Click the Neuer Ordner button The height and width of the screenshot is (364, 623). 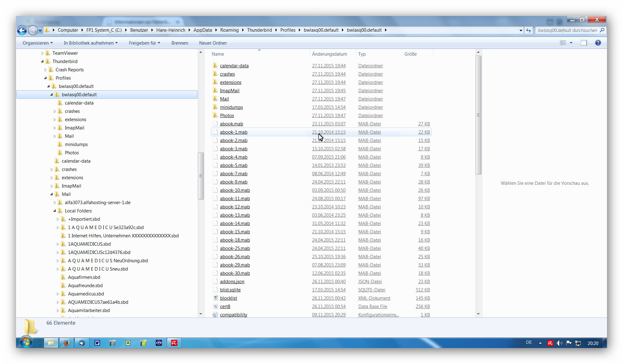tap(213, 43)
